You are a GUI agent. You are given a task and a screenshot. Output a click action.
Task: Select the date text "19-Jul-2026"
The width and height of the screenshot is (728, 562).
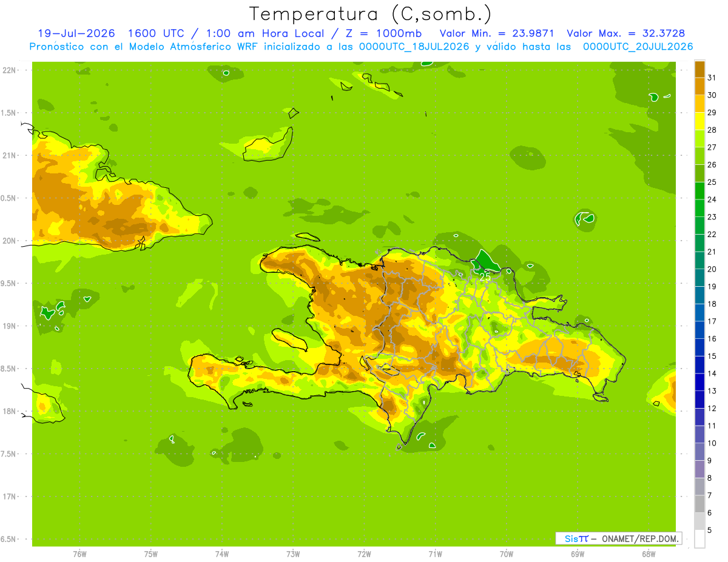[76, 33]
